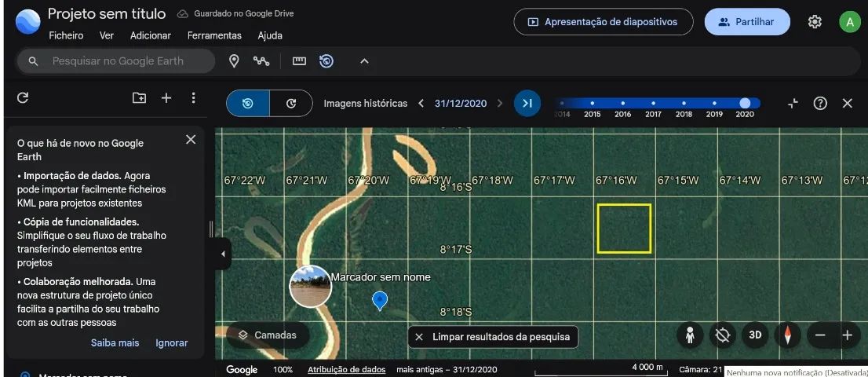Click the new folder icon
This screenshot has width=868, height=377.
coord(139,98)
